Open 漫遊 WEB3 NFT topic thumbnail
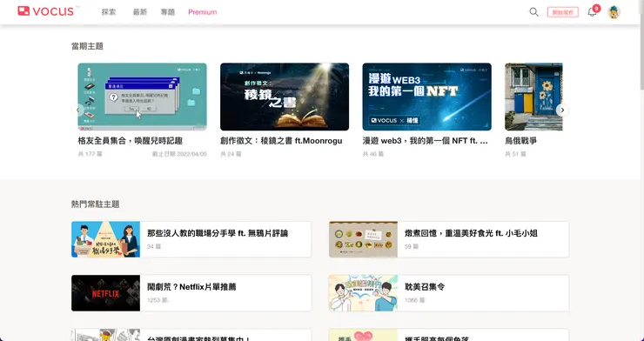Image resolution: width=644 pixels, height=341 pixels. (426, 97)
